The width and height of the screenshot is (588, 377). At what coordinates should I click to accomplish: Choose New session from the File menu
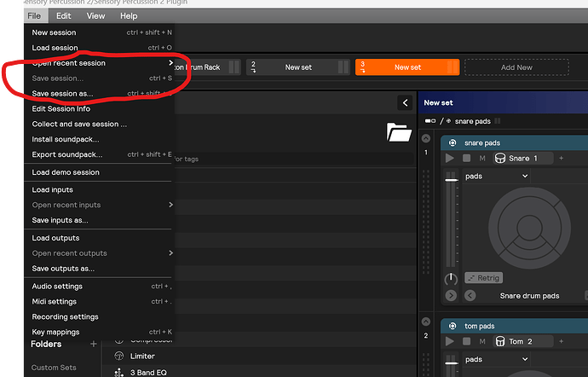pos(100,32)
